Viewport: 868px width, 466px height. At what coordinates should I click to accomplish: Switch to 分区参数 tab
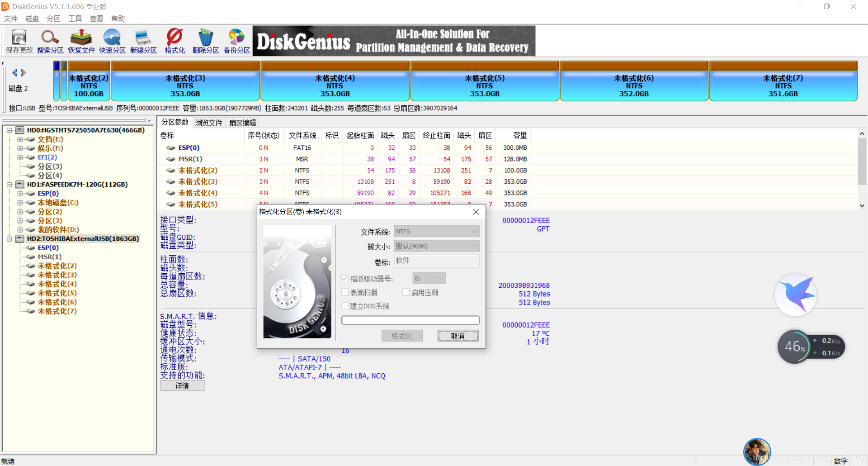point(175,122)
